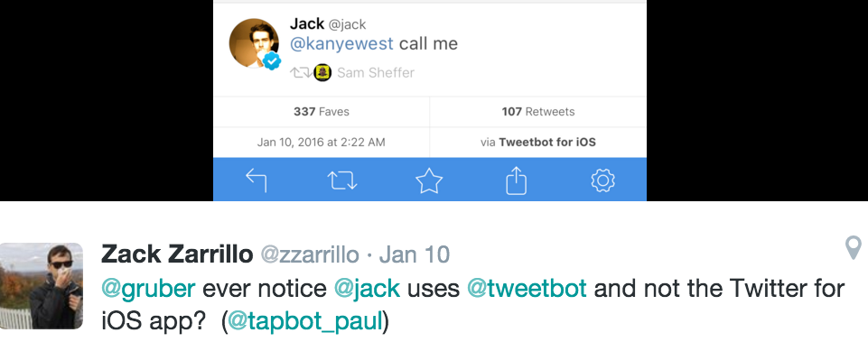View the 107 Retweets list
This screenshot has height=342, width=868.
[x=538, y=112]
